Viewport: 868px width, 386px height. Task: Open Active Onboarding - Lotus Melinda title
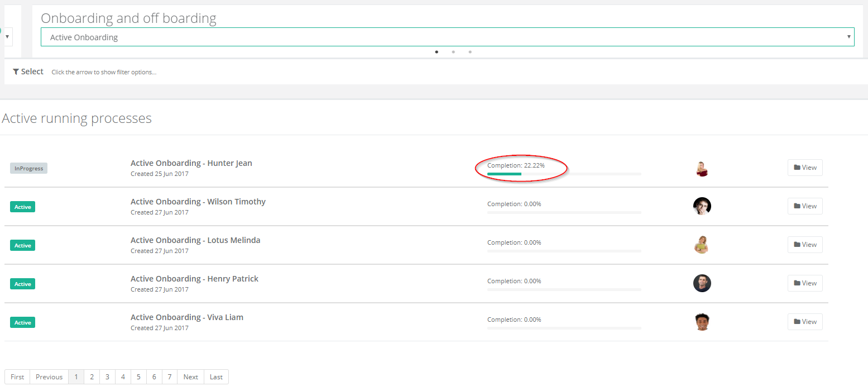[x=195, y=240]
